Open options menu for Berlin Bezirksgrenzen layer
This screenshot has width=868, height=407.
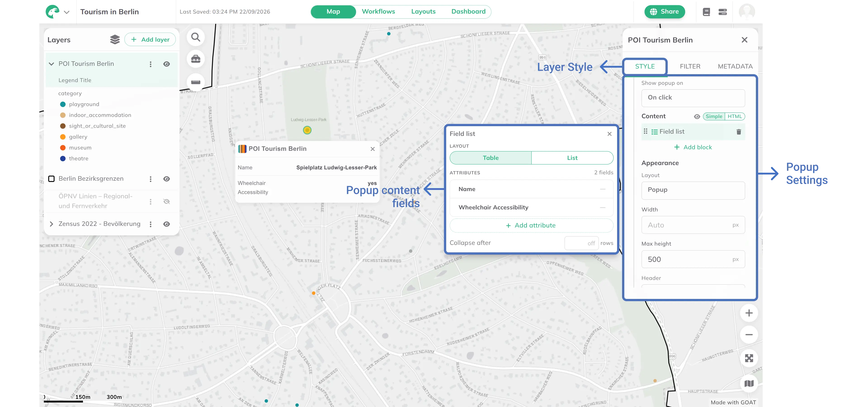[151, 179]
